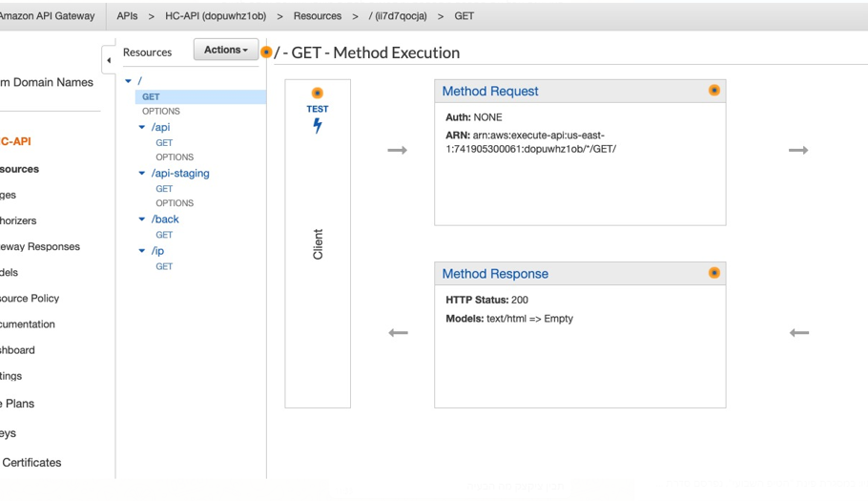The width and height of the screenshot is (868, 501).
Task: Open the Method Request settings
Action: tap(490, 91)
